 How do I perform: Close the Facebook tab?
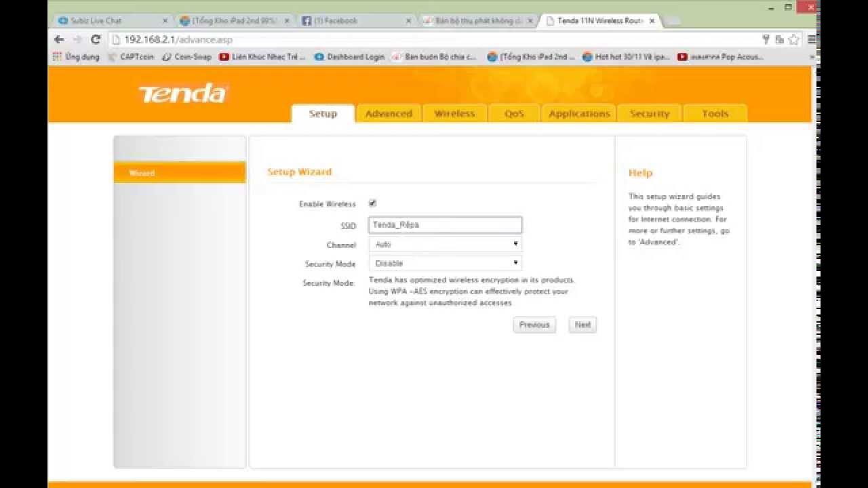(x=408, y=21)
